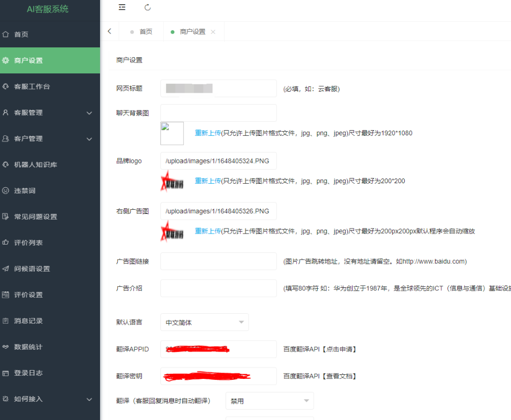Open 机器人知识库 in the sidebar
511x420 pixels.
click(50, 165)
